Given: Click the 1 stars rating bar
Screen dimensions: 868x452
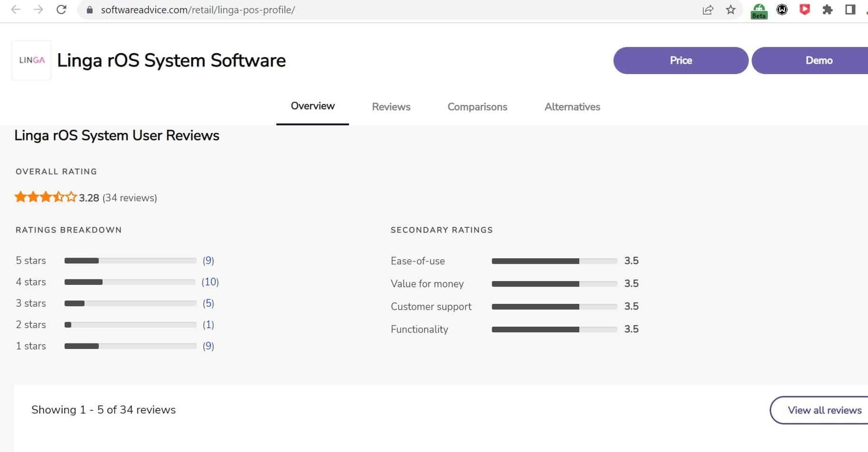Looking at the screenshot, I should (131, 346).
